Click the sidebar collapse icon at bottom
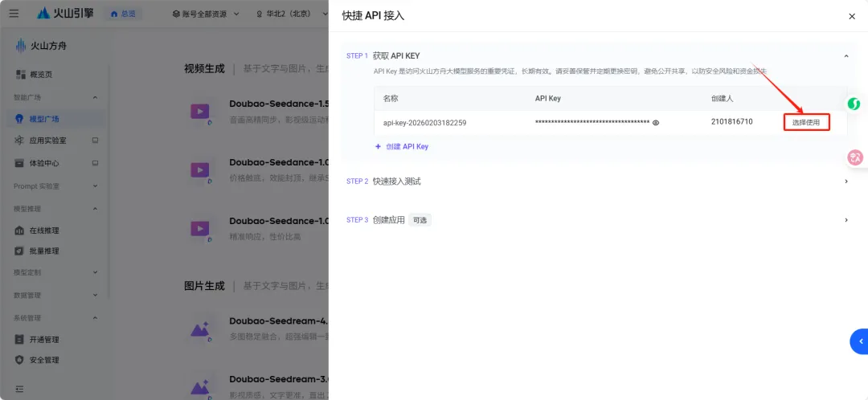The image size is (868, 400). 20,389
